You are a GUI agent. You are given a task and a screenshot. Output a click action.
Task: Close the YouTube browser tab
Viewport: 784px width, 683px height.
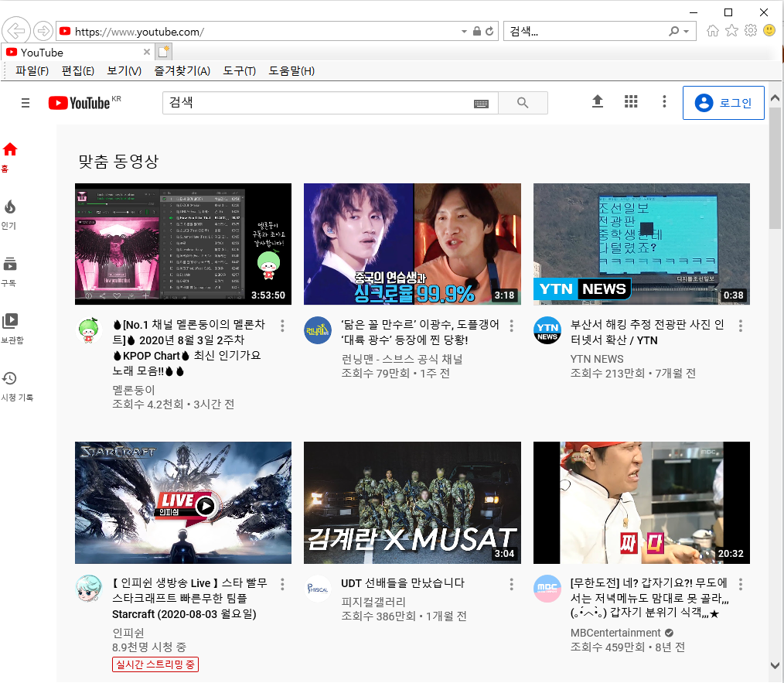146,52
